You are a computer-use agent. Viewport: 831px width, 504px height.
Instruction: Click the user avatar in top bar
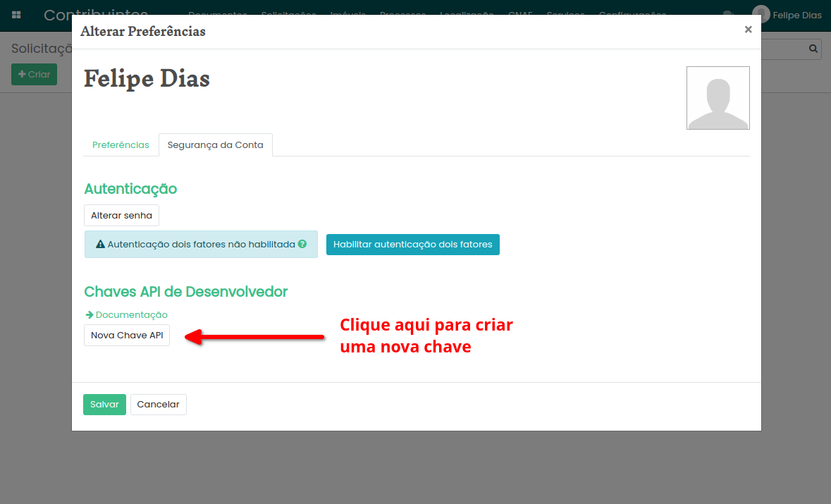[x=761, y=14]
